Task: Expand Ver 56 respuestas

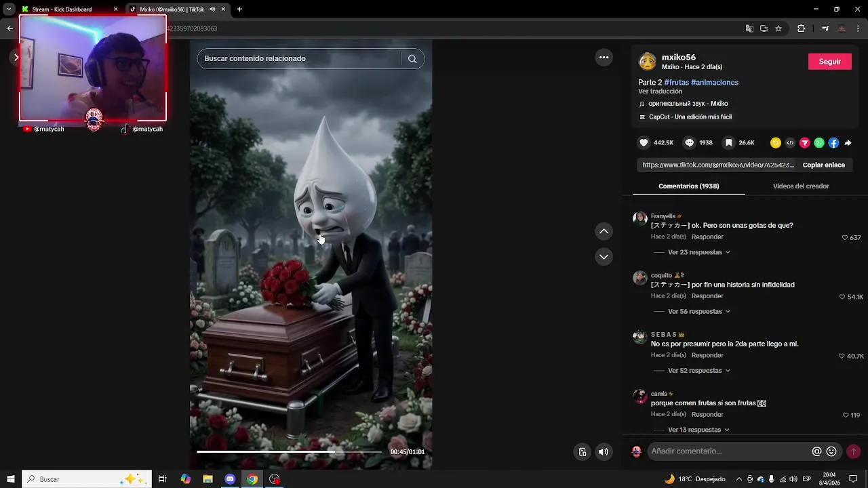Action: point(698,312)
